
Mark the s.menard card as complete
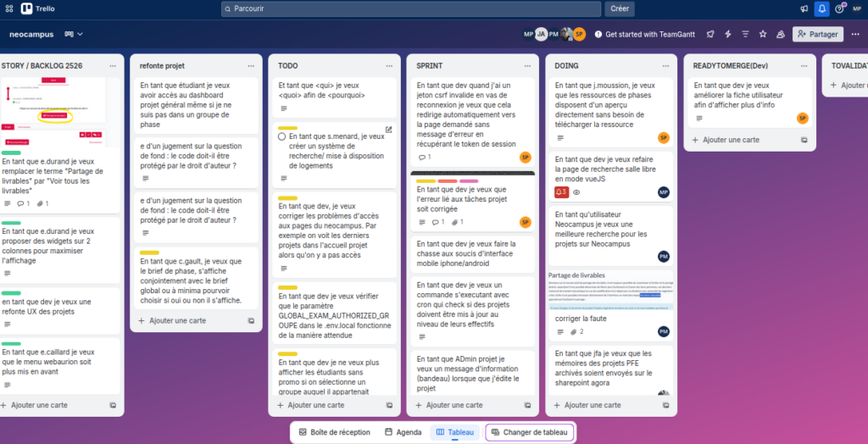(282, 136)
